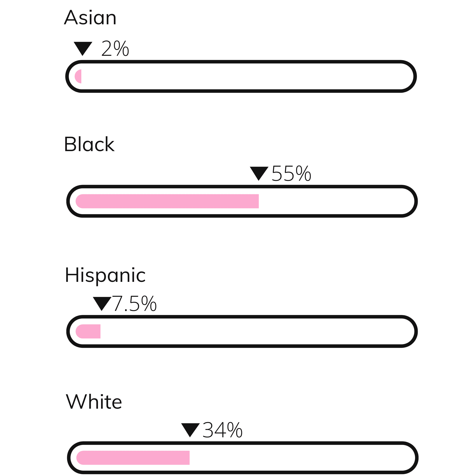The image size is (476, 476).
Task: Click the pink fill of the Black bar
Action: tap(167, 201)
